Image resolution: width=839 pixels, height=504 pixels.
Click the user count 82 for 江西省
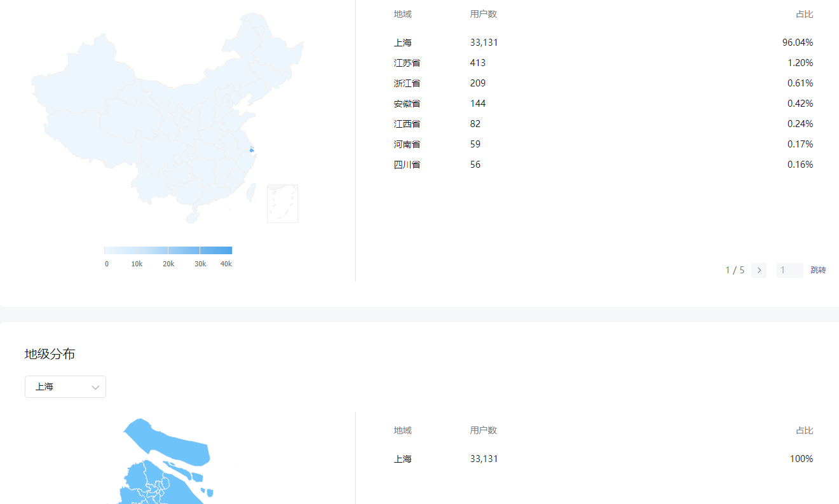coord(475,124)
